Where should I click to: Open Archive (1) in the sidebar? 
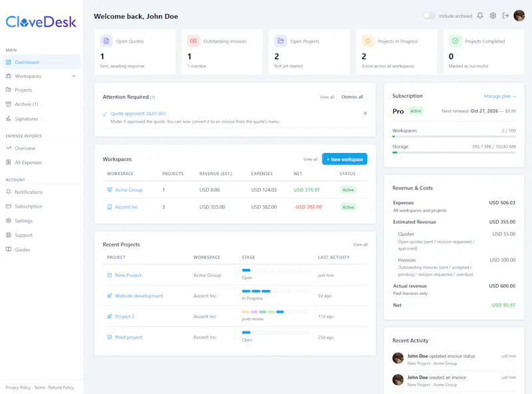27,104
